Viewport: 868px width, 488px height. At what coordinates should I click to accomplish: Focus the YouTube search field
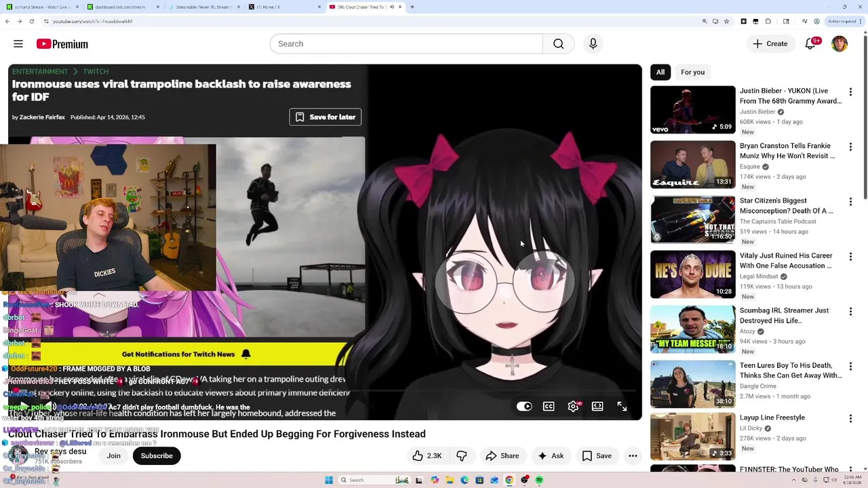(x=406, y=43)
